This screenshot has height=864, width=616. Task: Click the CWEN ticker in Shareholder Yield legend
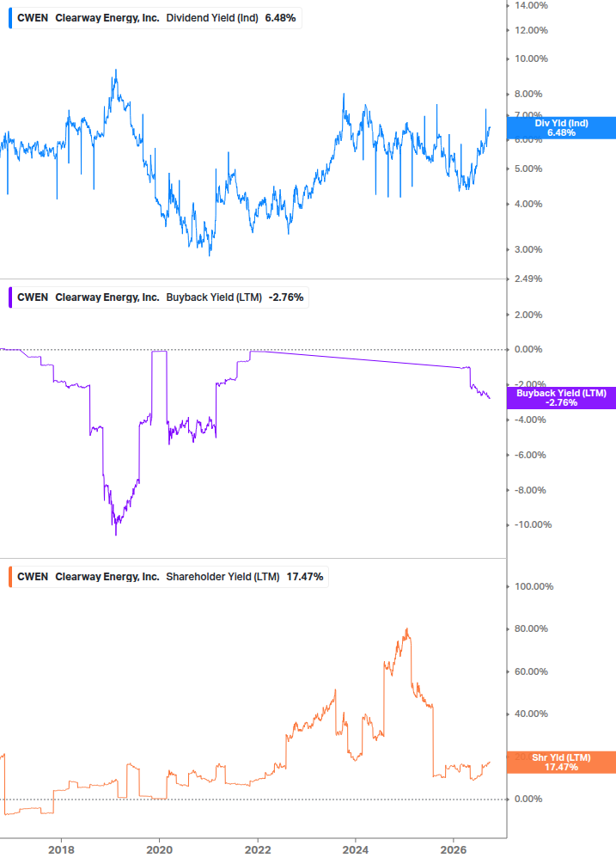tap(33, 576)
